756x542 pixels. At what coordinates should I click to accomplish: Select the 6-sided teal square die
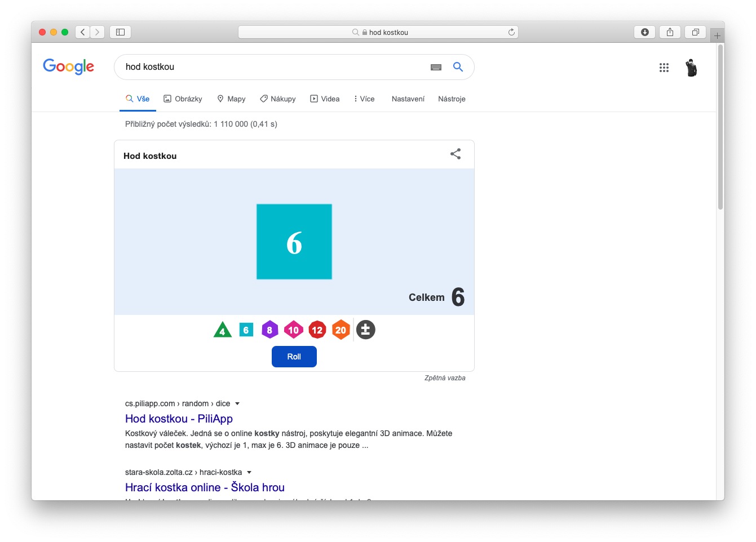(x=246, y=330)
